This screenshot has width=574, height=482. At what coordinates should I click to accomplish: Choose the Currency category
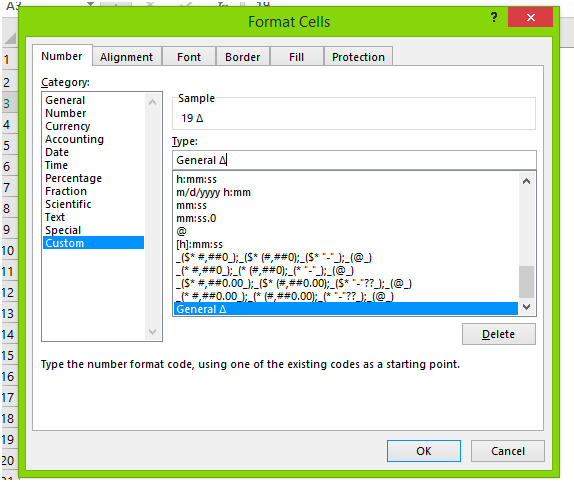(x=68, y=126)
